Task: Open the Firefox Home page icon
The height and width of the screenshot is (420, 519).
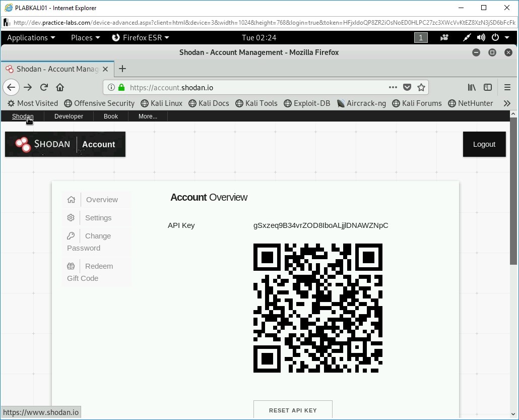Action: tap(60, 87)
